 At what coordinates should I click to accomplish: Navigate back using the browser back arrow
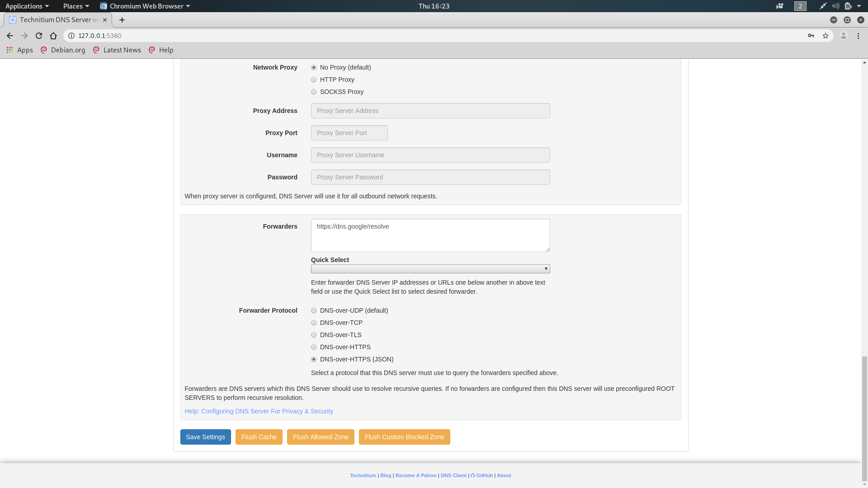(9, 35)
